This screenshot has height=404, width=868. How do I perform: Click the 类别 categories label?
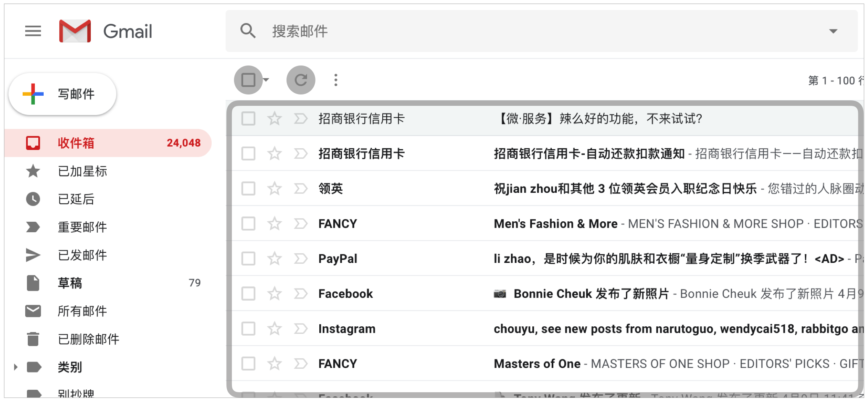point(70,367)
